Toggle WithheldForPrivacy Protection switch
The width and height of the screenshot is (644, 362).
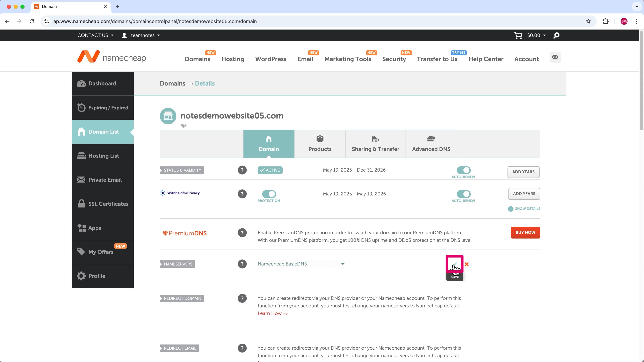point(269,194)
